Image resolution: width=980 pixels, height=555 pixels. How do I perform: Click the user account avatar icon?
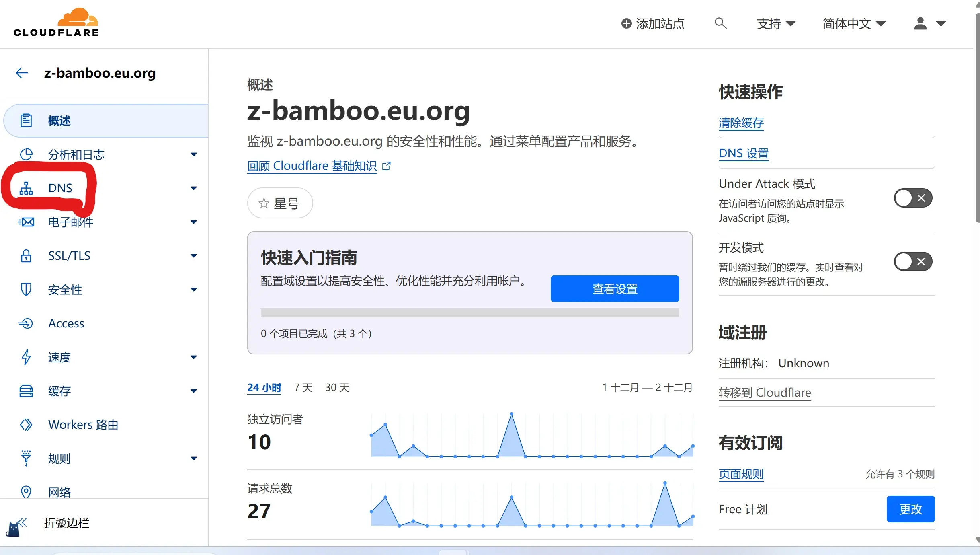coord(920,23)
